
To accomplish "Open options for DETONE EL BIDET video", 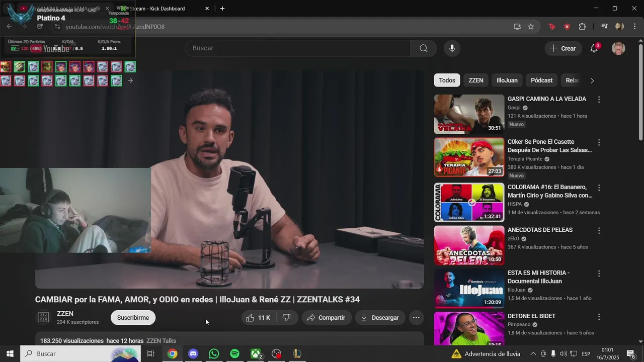I will [x=599, y=317].
